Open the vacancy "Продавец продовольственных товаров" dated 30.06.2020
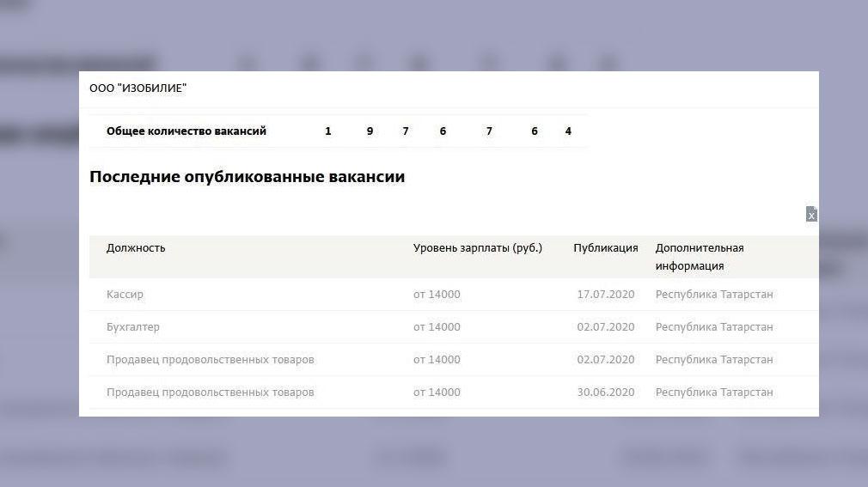The image size is (868, 487). pos(210,393)
